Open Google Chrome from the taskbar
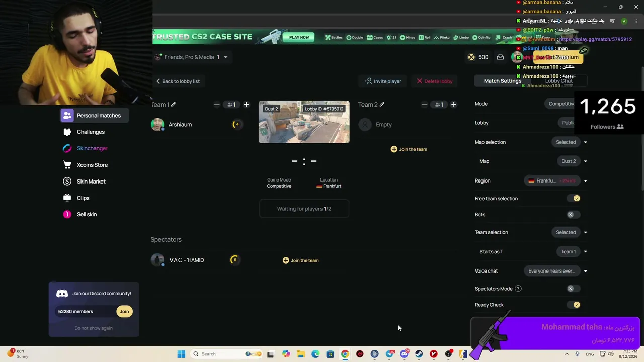The height and width of the screenshot is (362, 644). (x=345, y=354)
